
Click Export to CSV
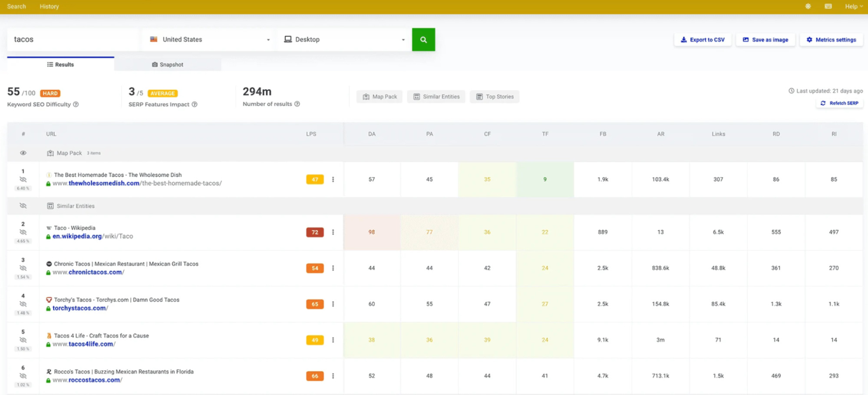703,39
